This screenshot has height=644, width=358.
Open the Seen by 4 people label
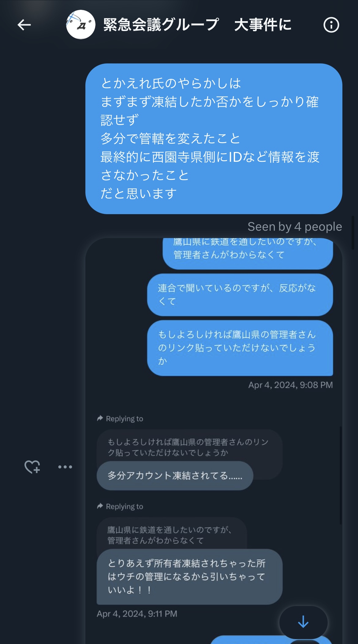pyautogui.click(x=295, y=227)
